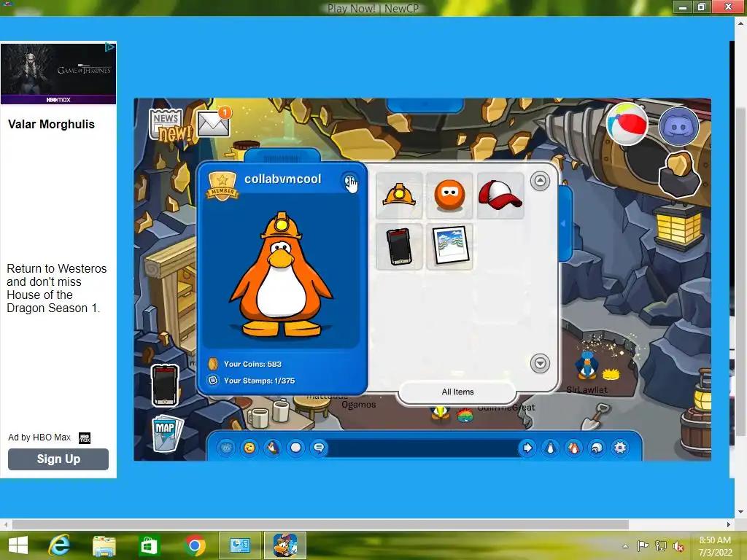The height and width of the screenshot is (560, 747).
Task: Open the phone gadget beside map
Action: pos(165,386)
